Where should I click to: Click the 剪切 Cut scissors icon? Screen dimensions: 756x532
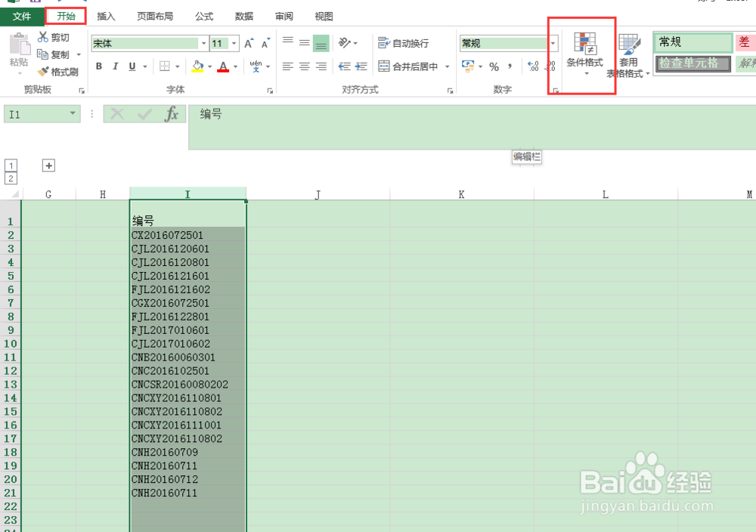[44, 36]
